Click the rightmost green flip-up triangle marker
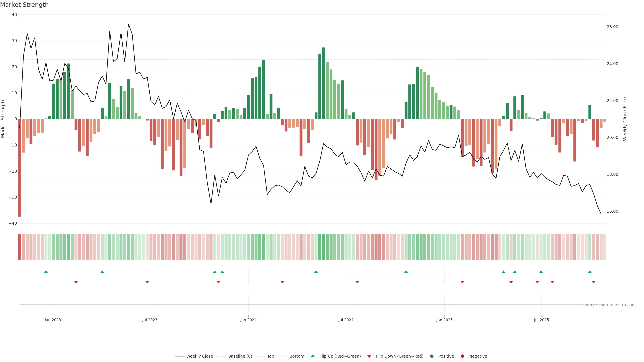Image resolution: width=644 pixels, height=362 pixels. [590, 272]
